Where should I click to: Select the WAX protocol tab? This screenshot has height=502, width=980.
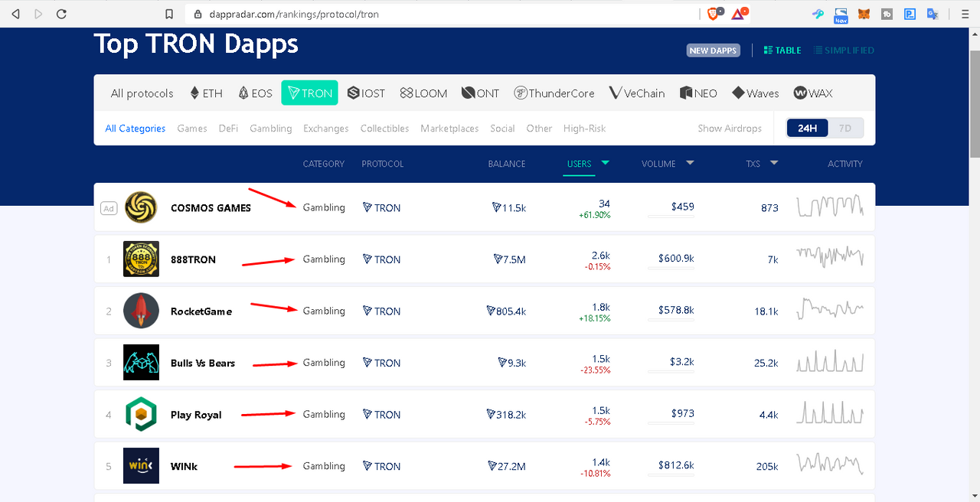pyautogui.click(x=813, y=93)
